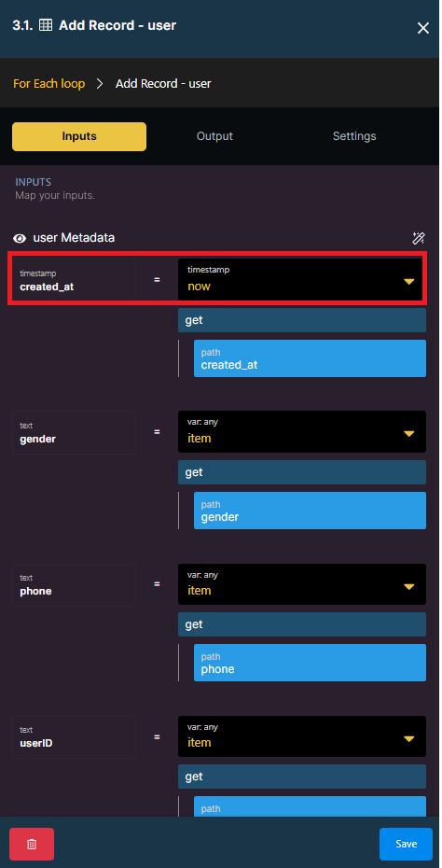
Task: Click the magic wand auto-map icon
Action: (x=418, y=238)
